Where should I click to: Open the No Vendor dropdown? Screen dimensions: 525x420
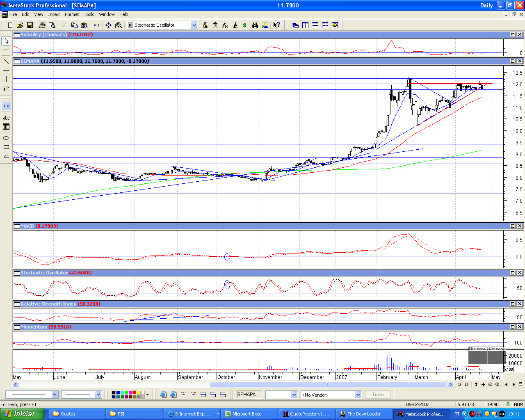click(x=358, y=395)
